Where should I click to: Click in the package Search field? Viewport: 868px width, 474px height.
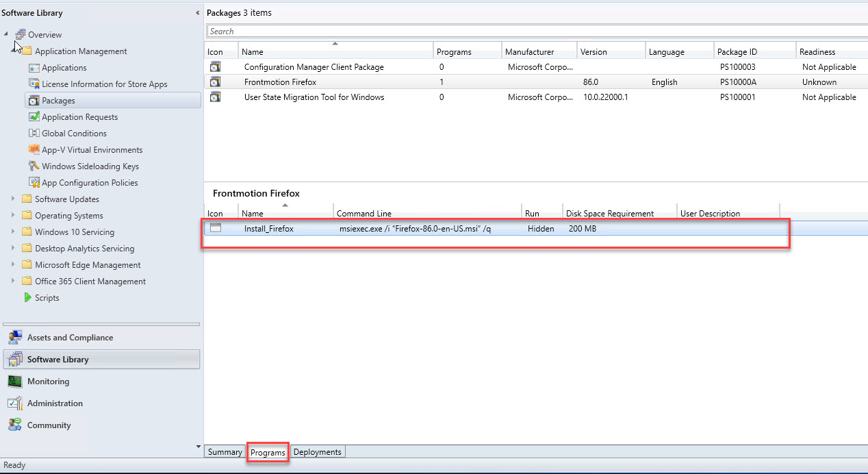534,32
